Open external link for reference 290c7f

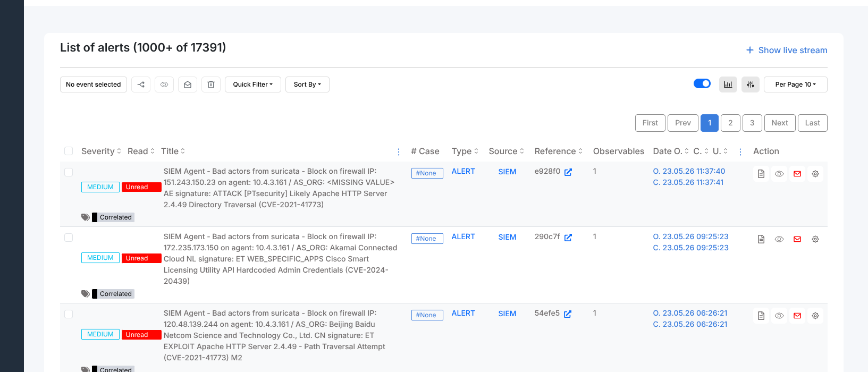click(568, 238)
